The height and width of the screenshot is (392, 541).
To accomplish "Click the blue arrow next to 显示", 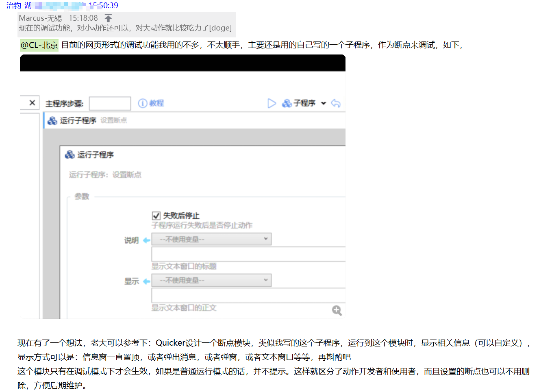I will click(x=146, y=281).
